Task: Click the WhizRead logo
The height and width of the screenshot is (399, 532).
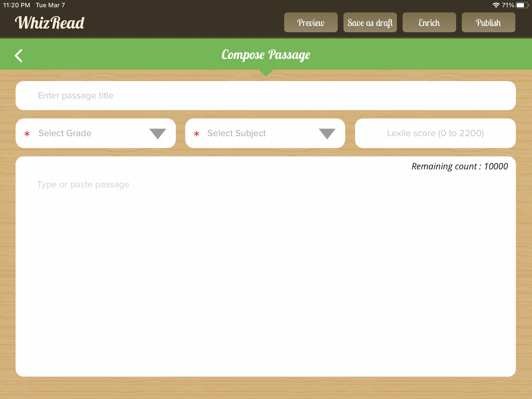Action: tap(49, 23)
